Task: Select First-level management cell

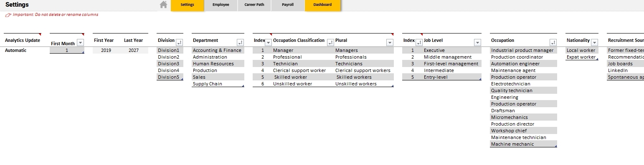Action: pos(452,64)
